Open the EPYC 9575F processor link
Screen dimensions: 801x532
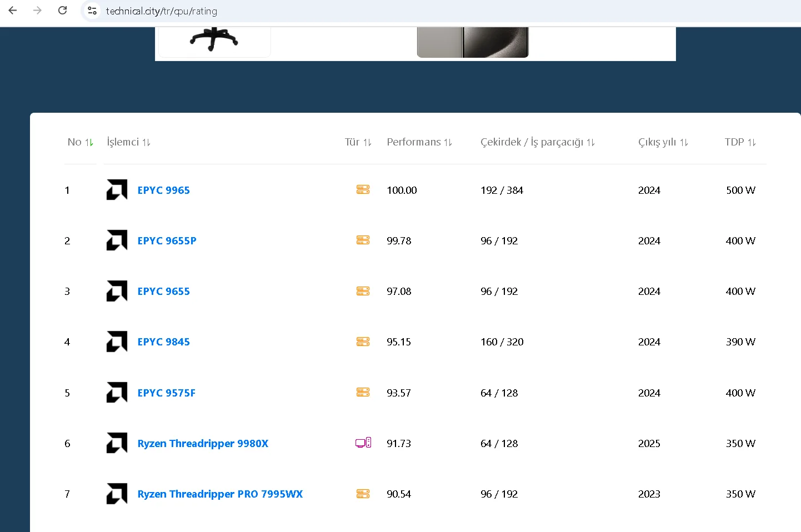click(167, 393)
